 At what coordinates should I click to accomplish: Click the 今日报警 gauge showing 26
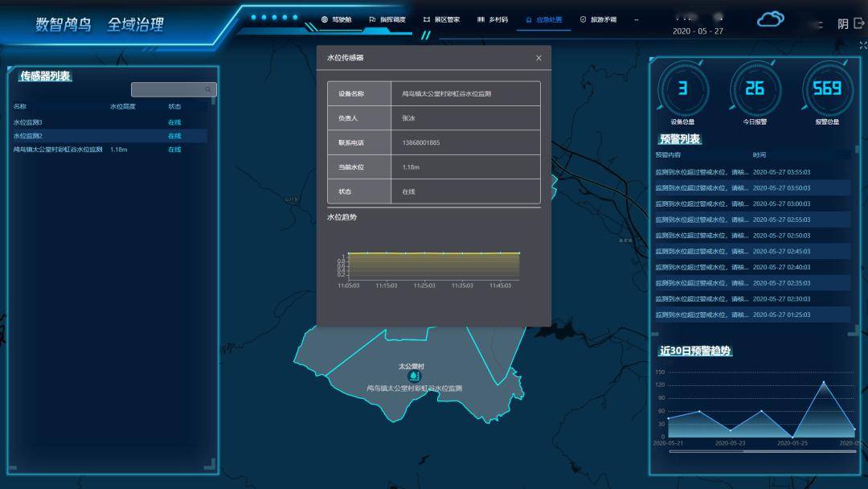click(x=755, y=88)
